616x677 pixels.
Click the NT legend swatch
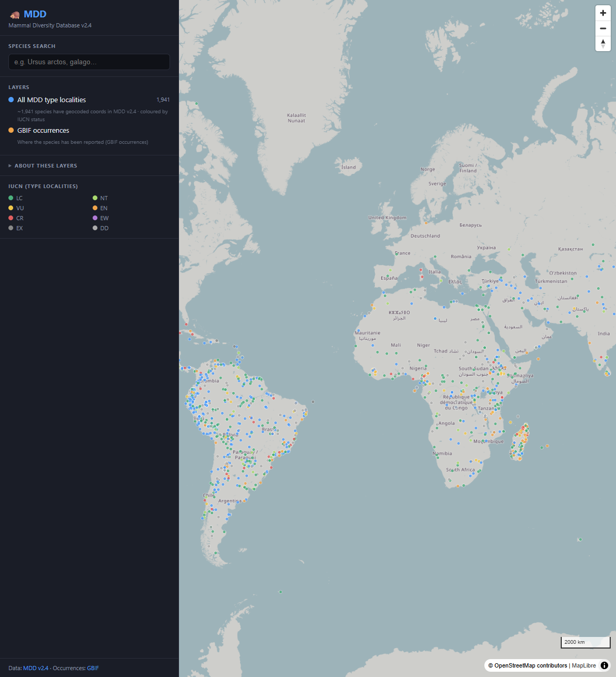pyautogui.click(x=95, y=198)
